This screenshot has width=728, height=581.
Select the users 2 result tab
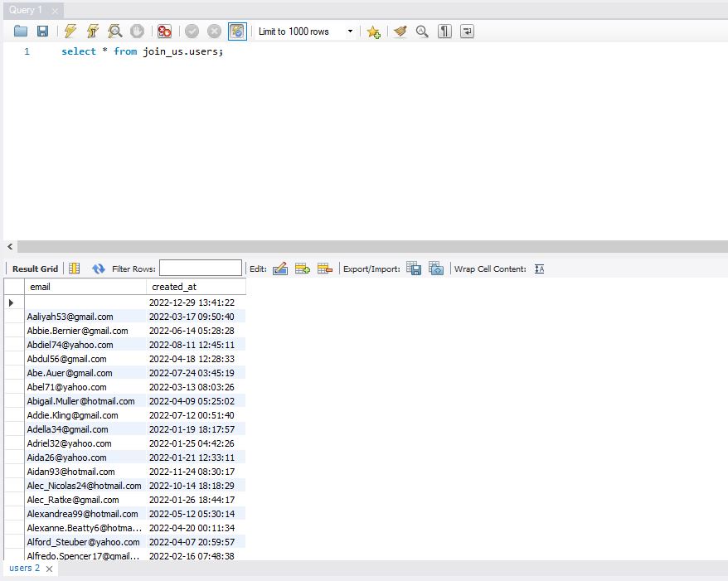(24, 569)
